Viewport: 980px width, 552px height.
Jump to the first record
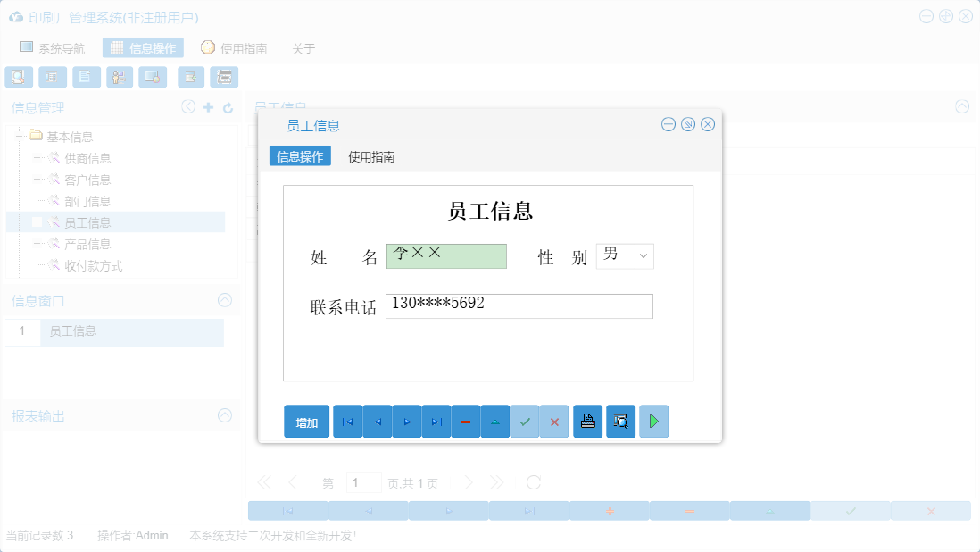click(x=347, y=421)
